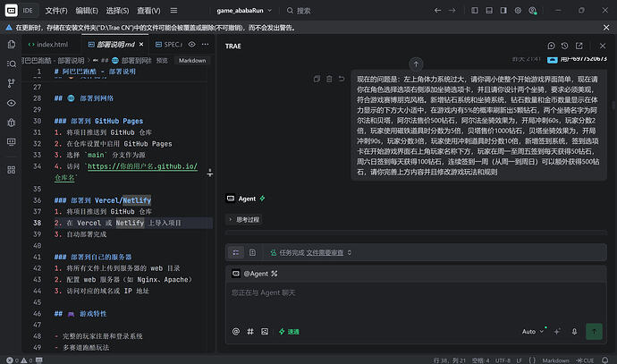Open the Explorer icon in activity bar
The image size is (617, 364).
(12, 44)
